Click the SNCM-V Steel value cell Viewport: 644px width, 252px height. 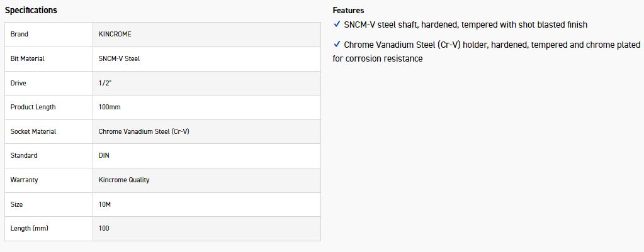click(x=120, y=58)
